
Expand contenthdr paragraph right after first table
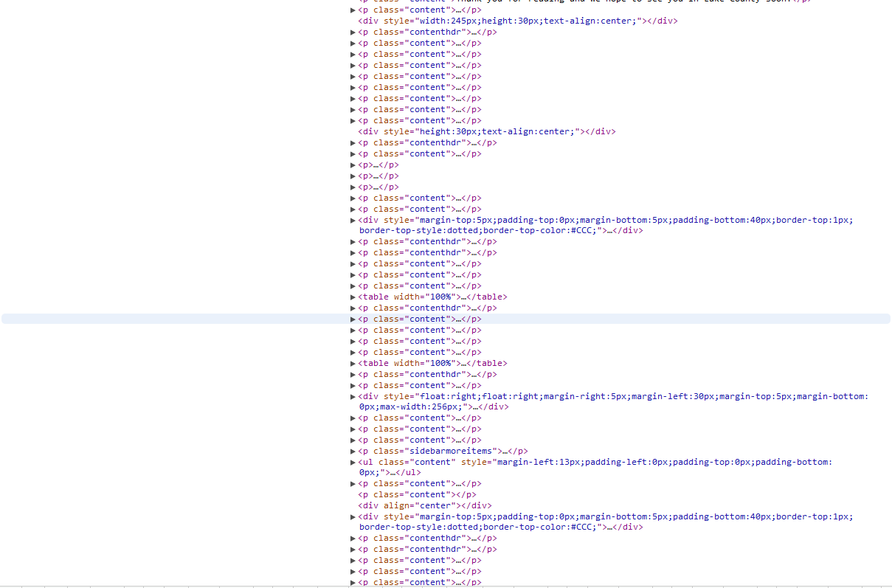[353, 308]
